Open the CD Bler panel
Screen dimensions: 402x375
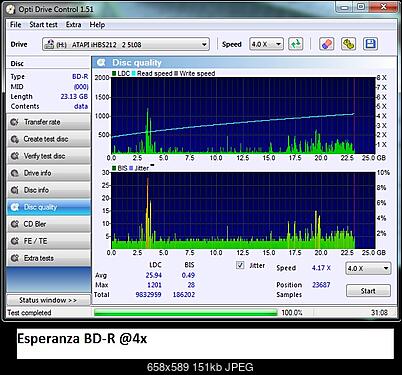click(49, 224)
